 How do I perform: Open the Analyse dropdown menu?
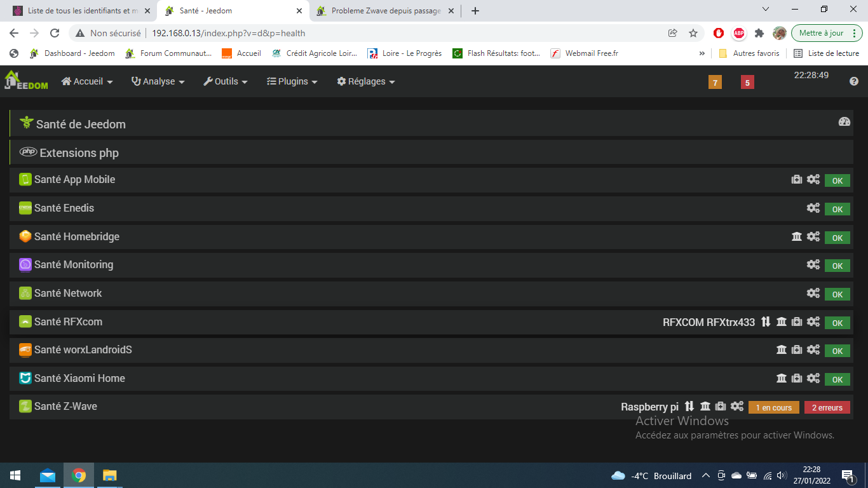point(158,81)
